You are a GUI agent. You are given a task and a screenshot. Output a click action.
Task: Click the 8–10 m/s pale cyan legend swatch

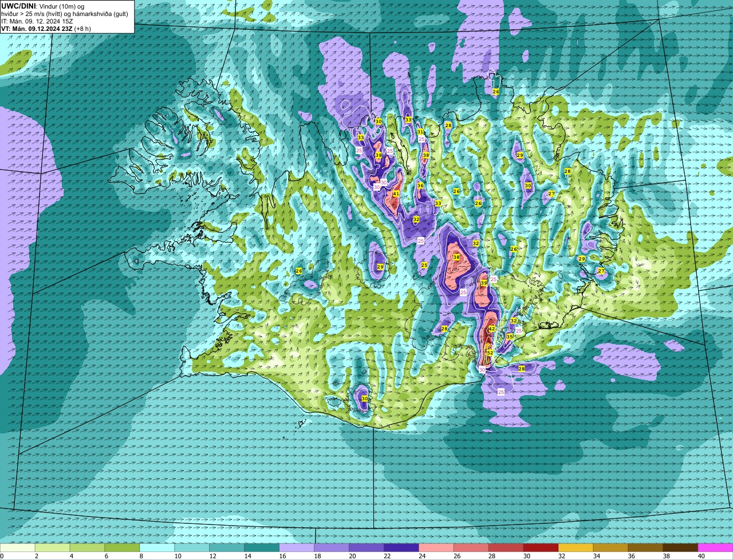pyautogui.click(x=157, y=547)
